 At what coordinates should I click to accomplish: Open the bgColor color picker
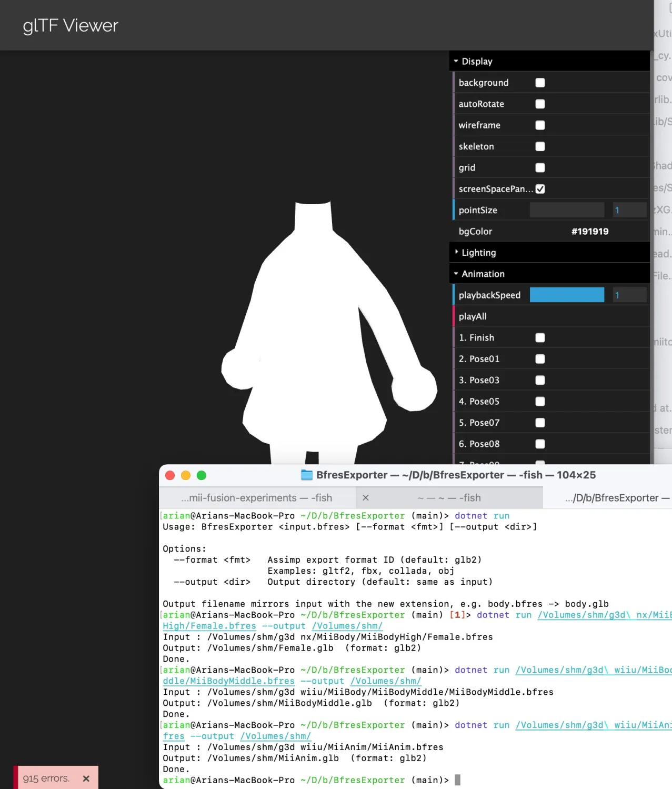click(x=590, y=231)
